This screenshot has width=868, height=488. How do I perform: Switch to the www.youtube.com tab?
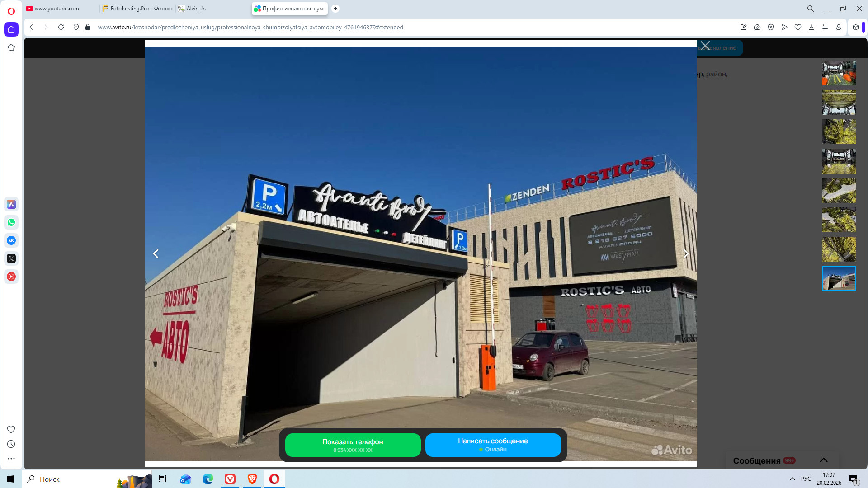click(x=57, y=9)
